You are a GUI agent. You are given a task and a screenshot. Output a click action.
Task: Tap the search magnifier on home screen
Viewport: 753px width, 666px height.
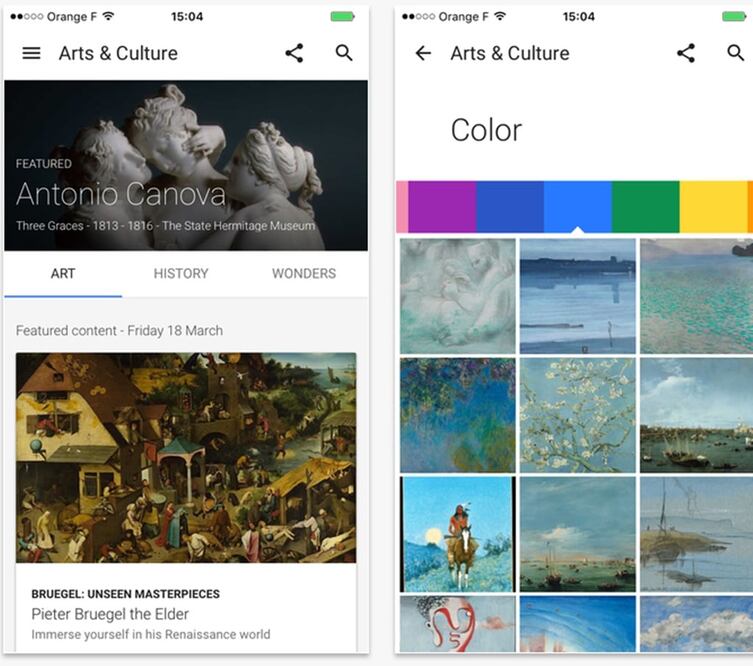coord(344,53)
